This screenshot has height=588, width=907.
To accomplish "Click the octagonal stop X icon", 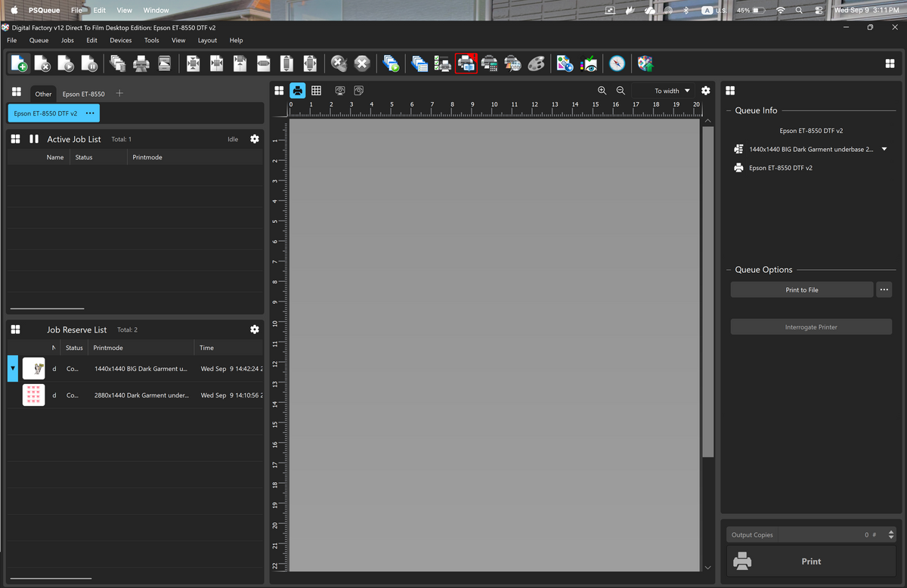I will pos(362,64).
